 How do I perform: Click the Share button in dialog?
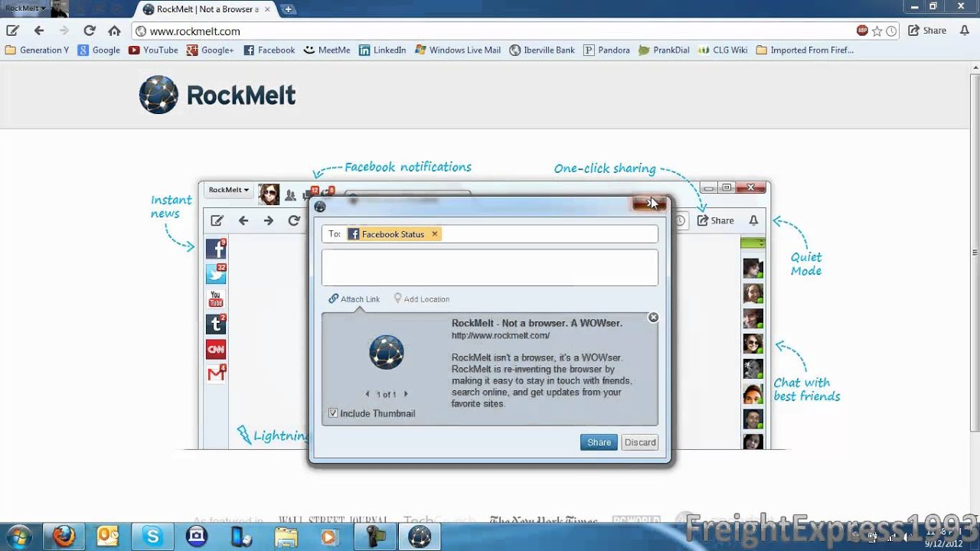pyautogui.click(x=599, y=442)
